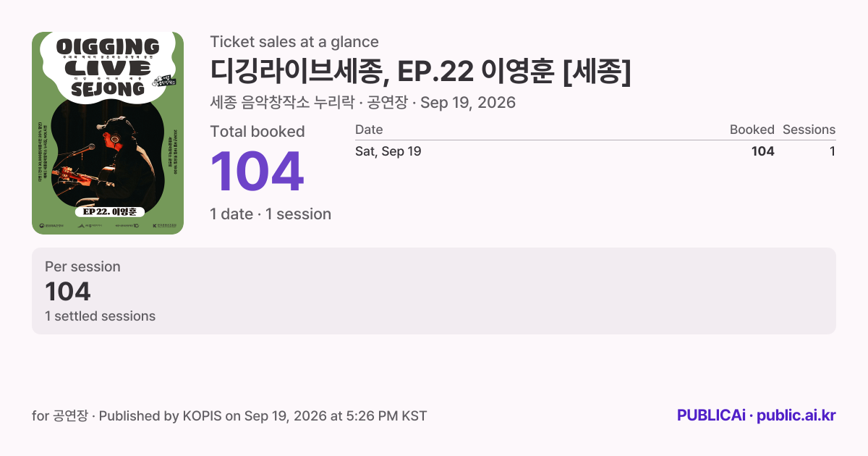The width and height of the screenshot is (868, 456).
Task: Click the bold 104 in the Booked column
Action: 763,151
